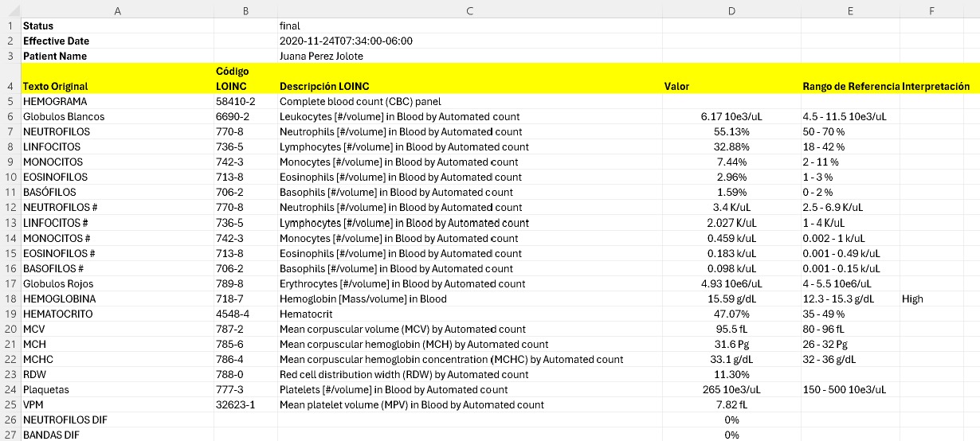The height and width of the screenshot is (441, 980).
Task: Click the 'Valor' header cell
Action: [731, 79]
